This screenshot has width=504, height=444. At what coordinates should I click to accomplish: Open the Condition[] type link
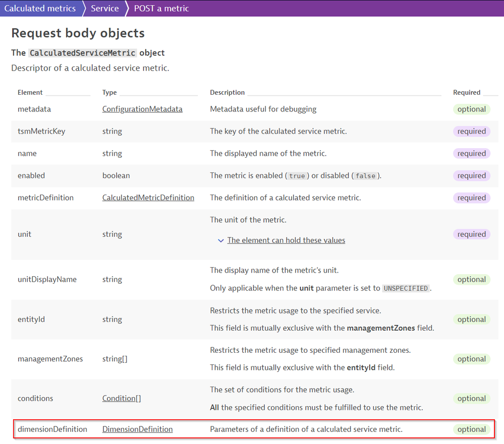[122, 398]
